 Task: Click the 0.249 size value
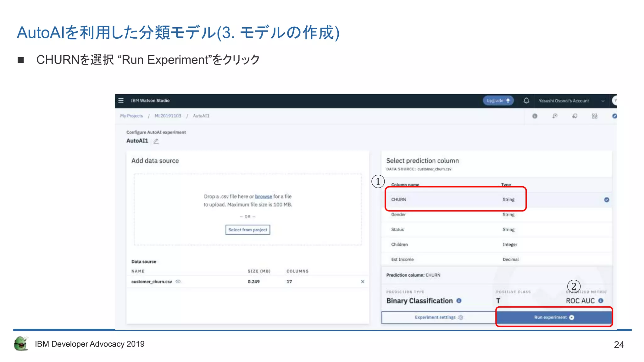pyautogui.click(x=253, y=282)
